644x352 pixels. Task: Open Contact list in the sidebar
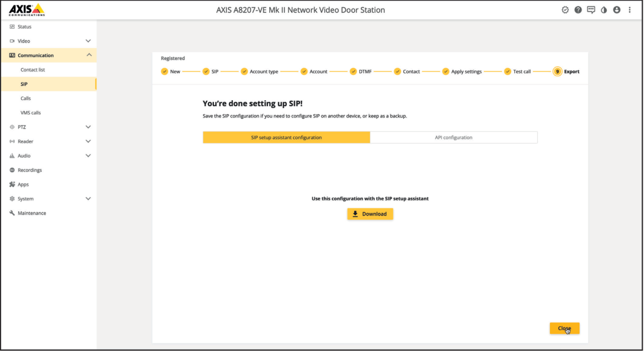[33, 70]
